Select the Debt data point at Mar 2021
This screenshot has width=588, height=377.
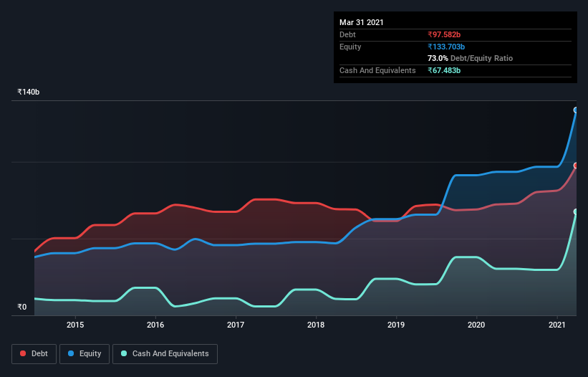[576, 166]
